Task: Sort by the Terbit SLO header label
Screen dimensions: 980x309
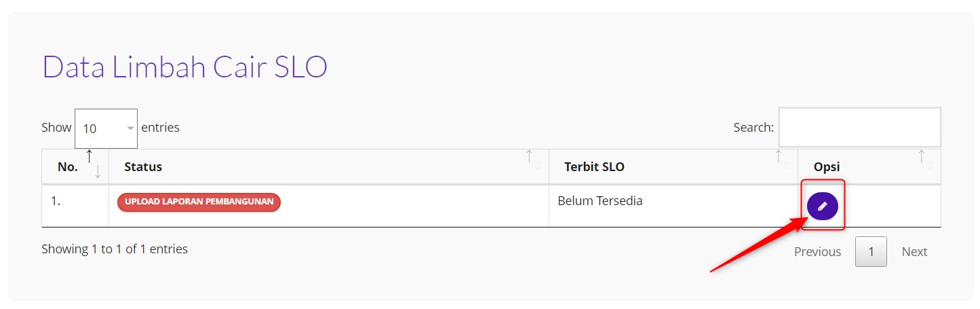Action: pos(594,166)
